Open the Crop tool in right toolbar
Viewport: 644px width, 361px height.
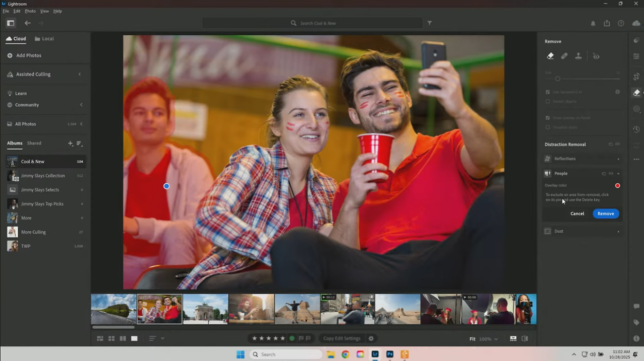click(x=636, y=77)
